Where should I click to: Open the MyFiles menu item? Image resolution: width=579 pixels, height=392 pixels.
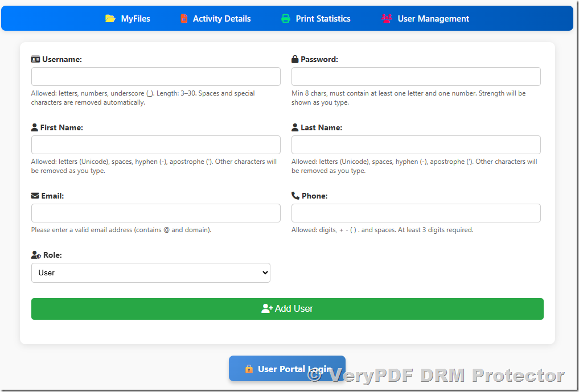[x=135, y=19]
